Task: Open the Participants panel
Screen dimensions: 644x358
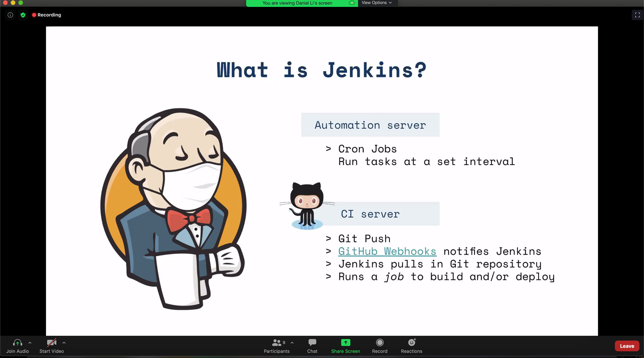Action: (277, 346)
